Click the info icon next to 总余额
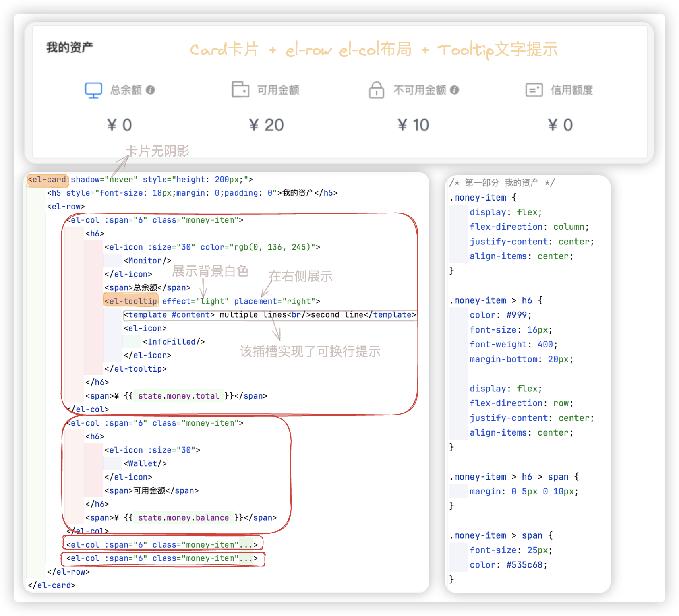 pyautogui.click(x=150, y=90)
